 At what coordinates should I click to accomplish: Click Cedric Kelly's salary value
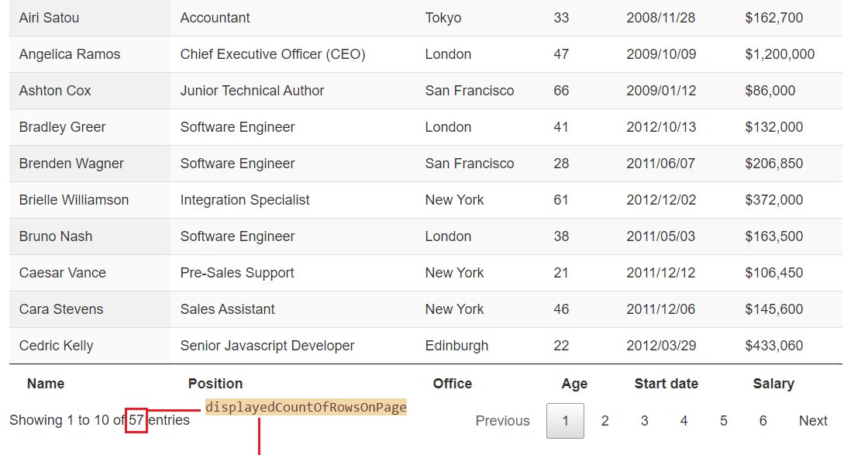773,345
